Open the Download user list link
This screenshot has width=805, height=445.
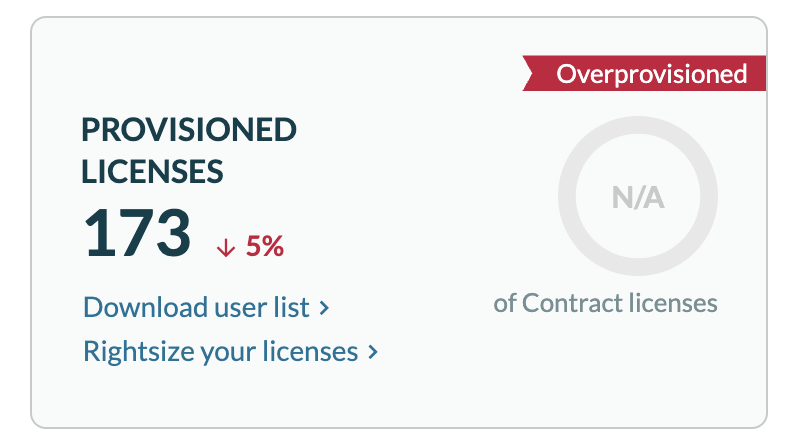coord(197,306)
